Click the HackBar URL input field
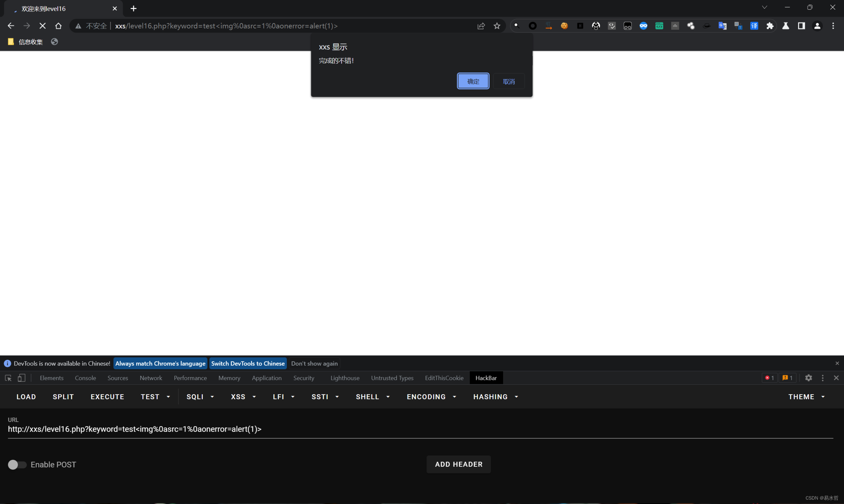 pyautogui.click(x=420, y=429)
